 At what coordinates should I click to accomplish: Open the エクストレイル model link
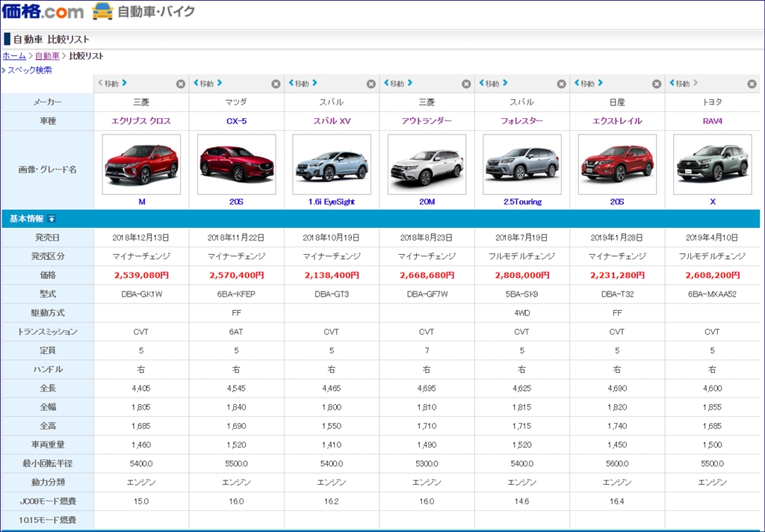click(617, 121)
